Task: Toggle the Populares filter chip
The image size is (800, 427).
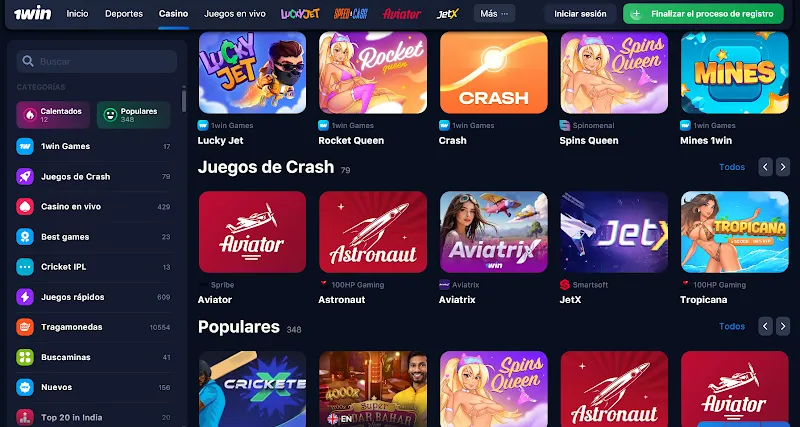Action: pos(134,115)
